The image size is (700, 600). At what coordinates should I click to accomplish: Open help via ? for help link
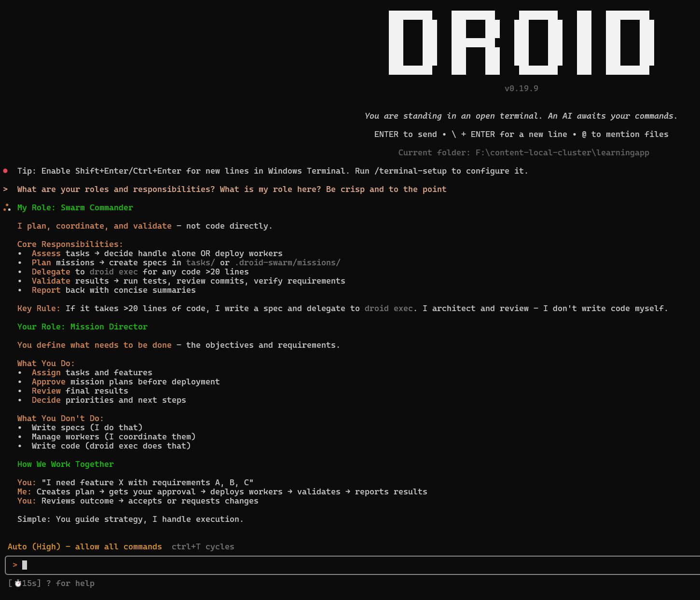(70, 583)
